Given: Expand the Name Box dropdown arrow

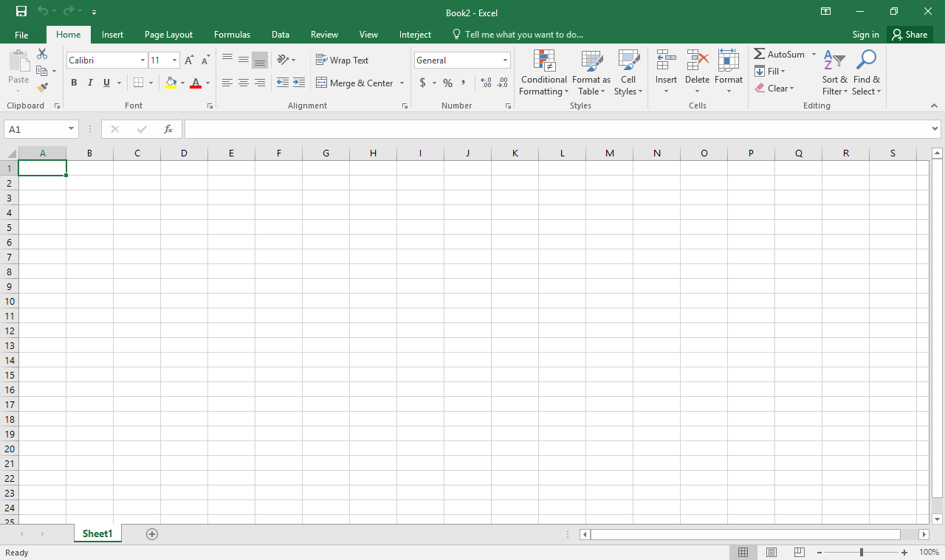Looking at the screenshot, I should (72, 129).
